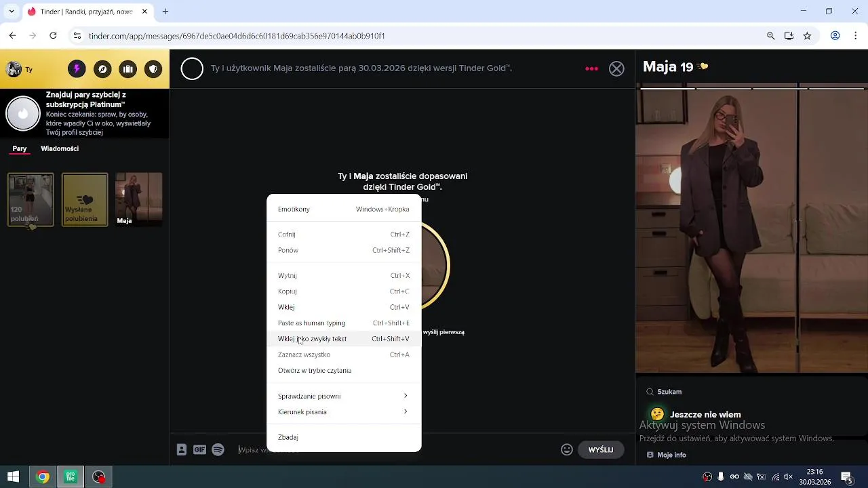The height and width of the screenshot is (488, 868).
Task: Choose Wklej jako zwykły tekst
Action: (x=344, y=338)
